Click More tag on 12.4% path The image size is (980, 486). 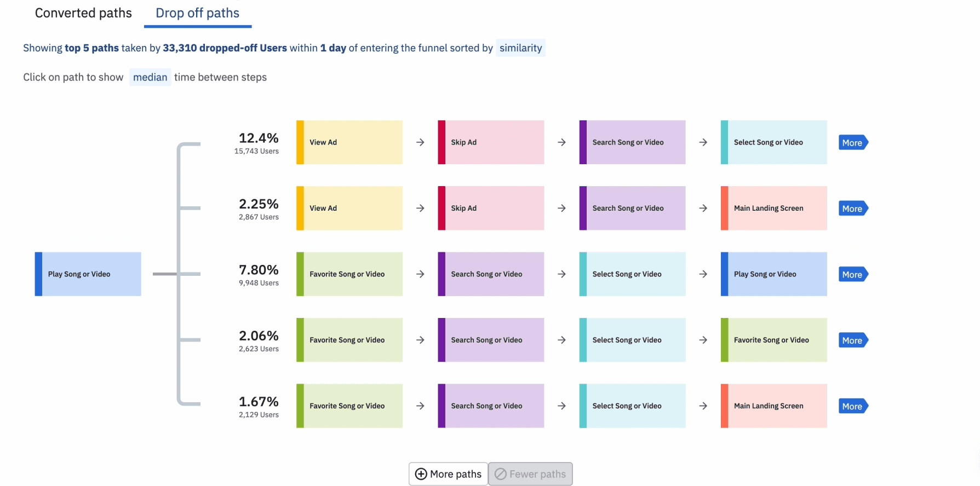tap(852, 143)
